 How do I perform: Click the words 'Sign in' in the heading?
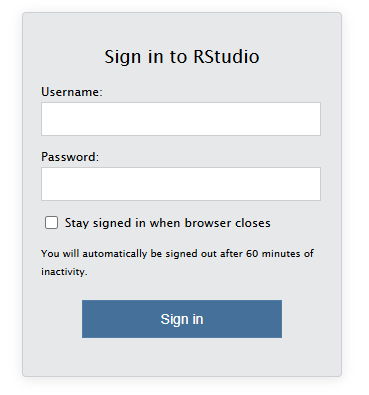[x=134, y=57]
